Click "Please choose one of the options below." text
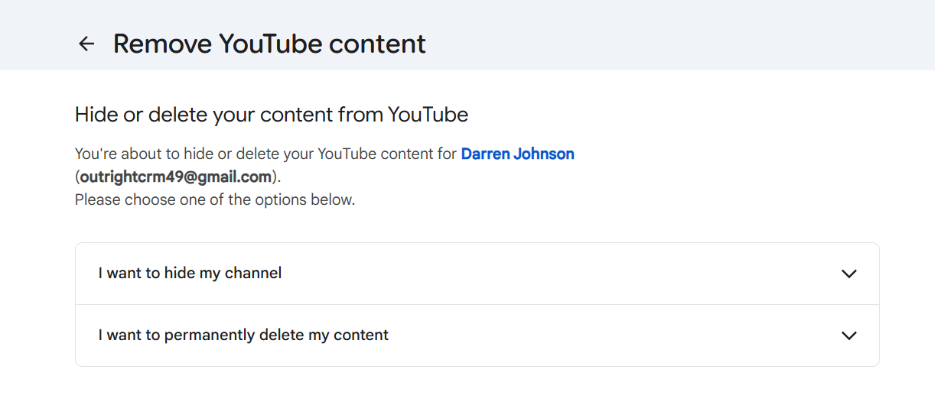Viewport: 936px width, 415px height. 215,199
